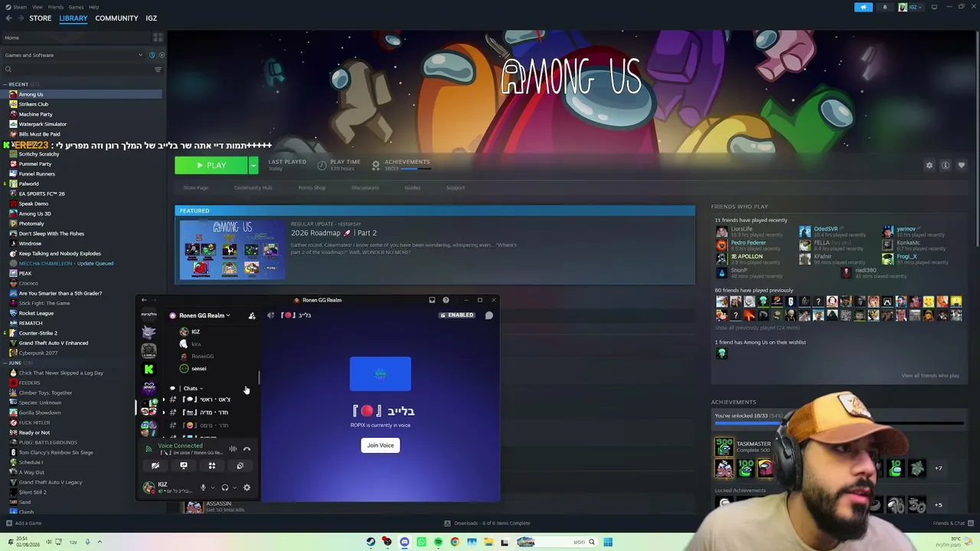980x551 pixels.
Task: Open the Community Hub link
Action: 253,187
